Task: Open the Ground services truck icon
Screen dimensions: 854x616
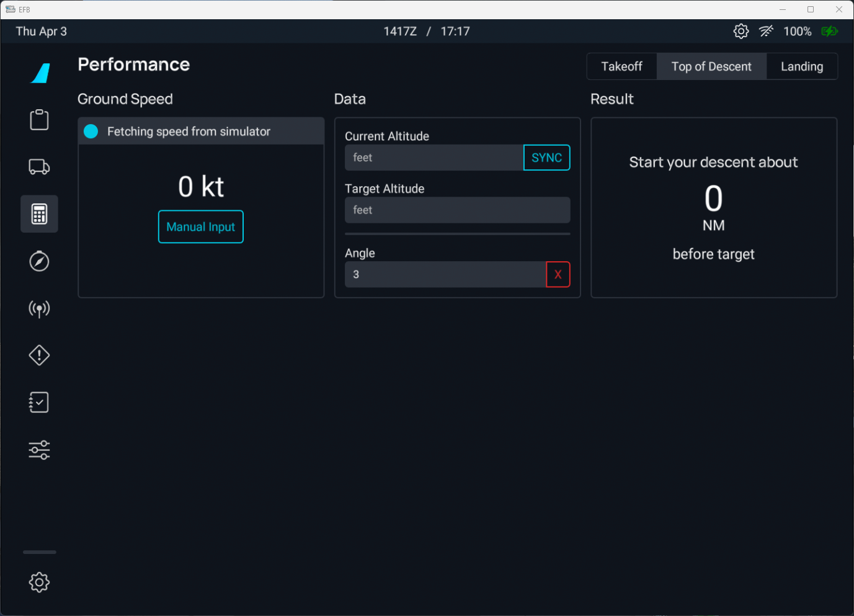Action: (39, 167)
